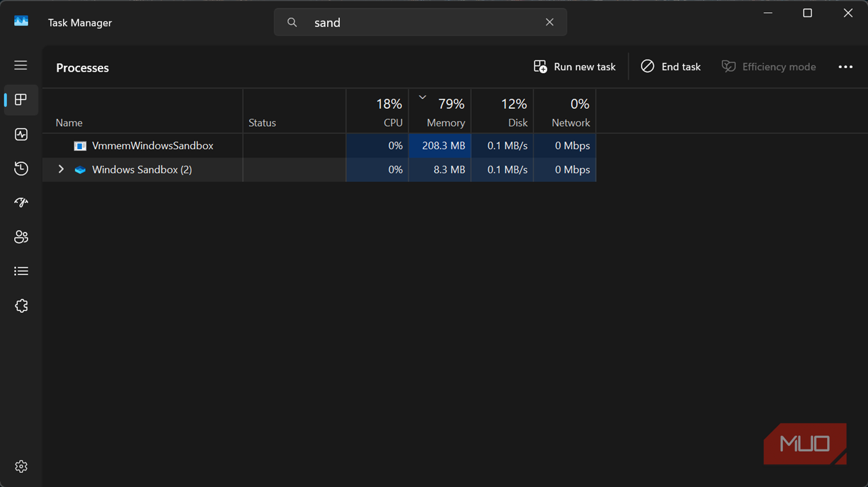Click Windows Sandbox 0.1 MB/s disk cell

[502, 170]
